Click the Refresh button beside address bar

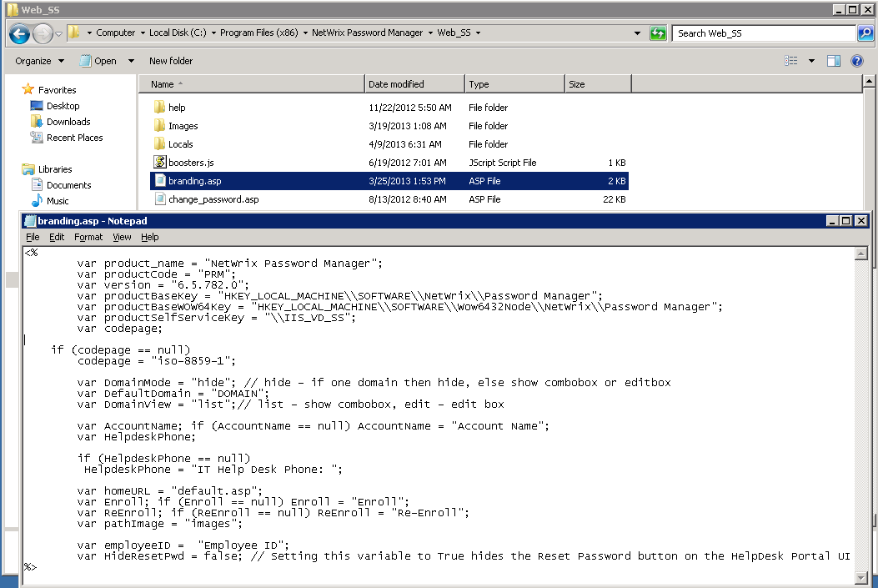(658, 33)
